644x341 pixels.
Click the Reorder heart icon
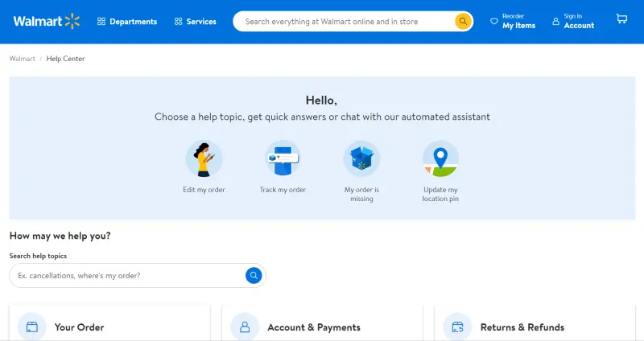[494, 22]
